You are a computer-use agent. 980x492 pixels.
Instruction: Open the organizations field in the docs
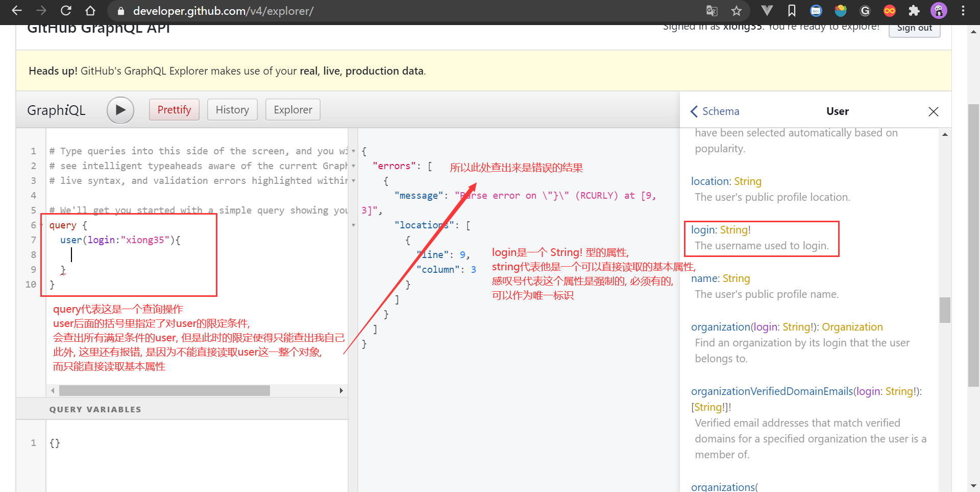click(723, 486)
